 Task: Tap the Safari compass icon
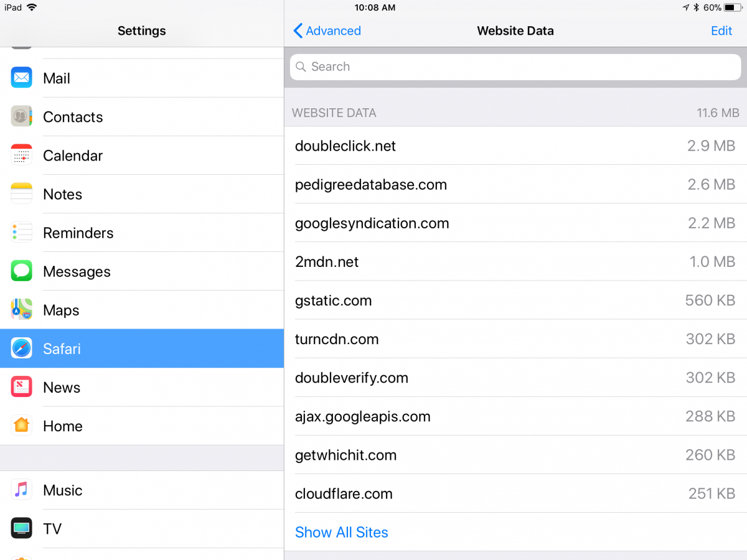22,348
